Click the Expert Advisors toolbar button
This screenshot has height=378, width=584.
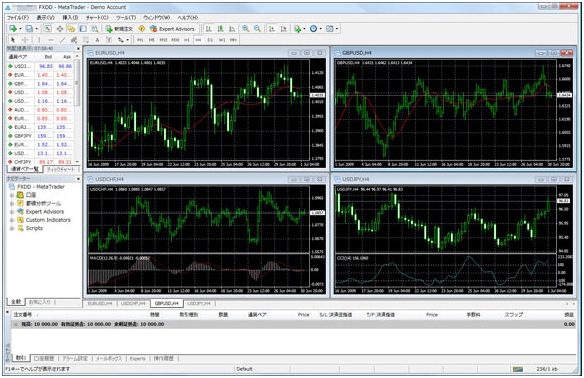[x=172, y=29]
